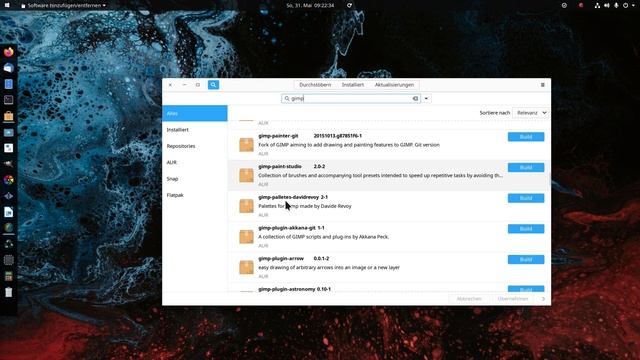Click the activities icon in the top-left corner
This screenshot has height=360, width=640.
point(7,5)
